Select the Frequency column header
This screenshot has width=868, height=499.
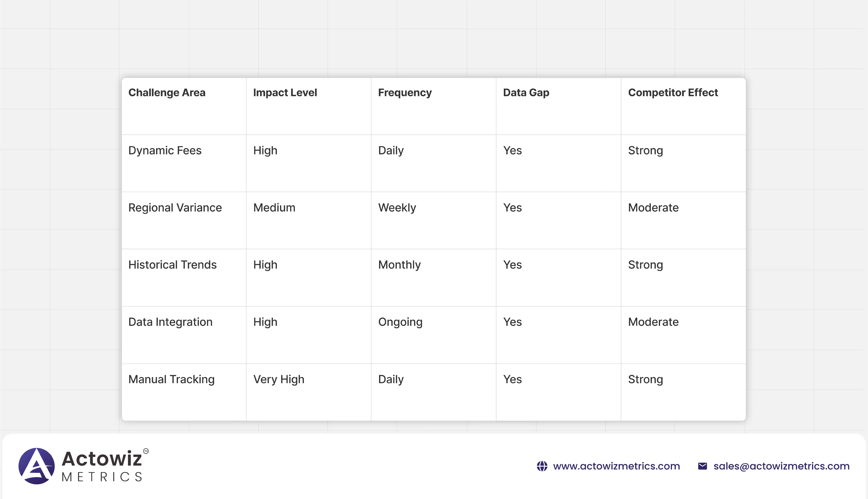tap(405, 93)
